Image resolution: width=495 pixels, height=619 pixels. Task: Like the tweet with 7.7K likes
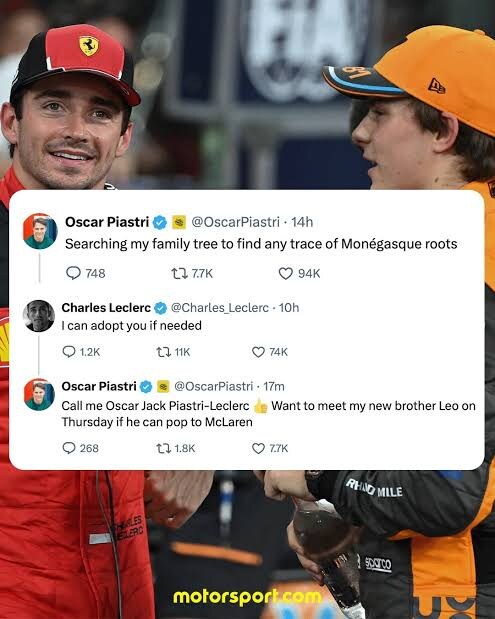click(x=258, y=448)
